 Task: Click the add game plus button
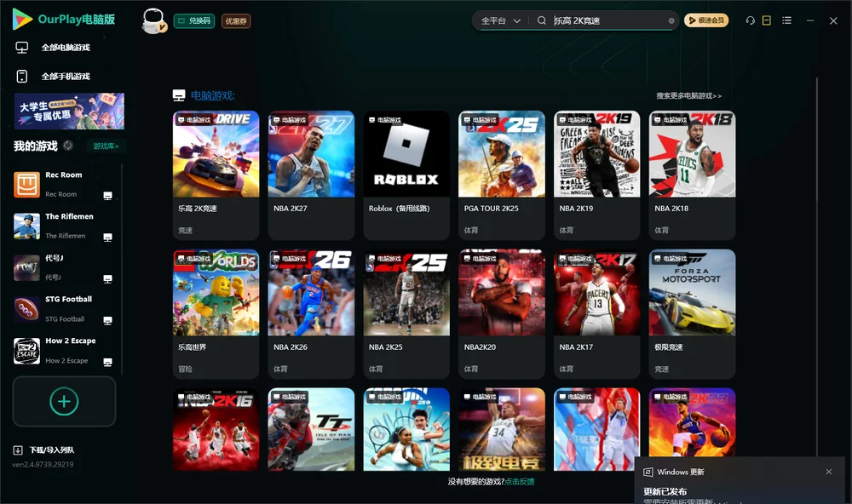point(64,401)
